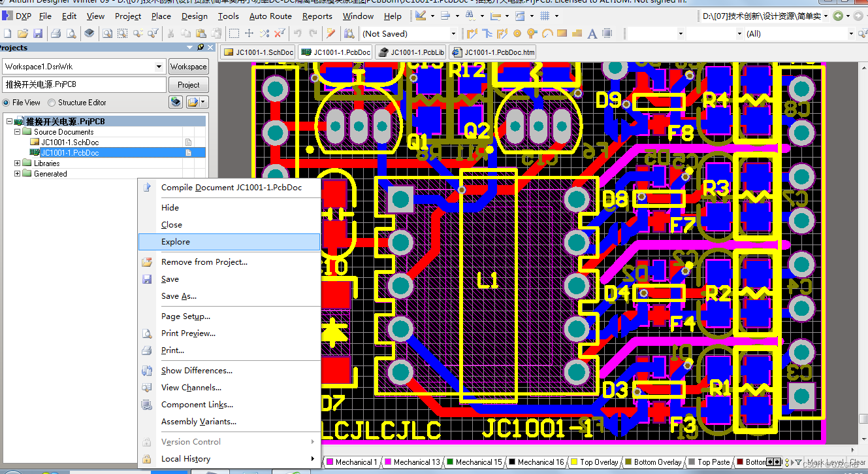Expand the Libraries tree node
The height and width of the screenshot is (474, 868).
(17, 163)
